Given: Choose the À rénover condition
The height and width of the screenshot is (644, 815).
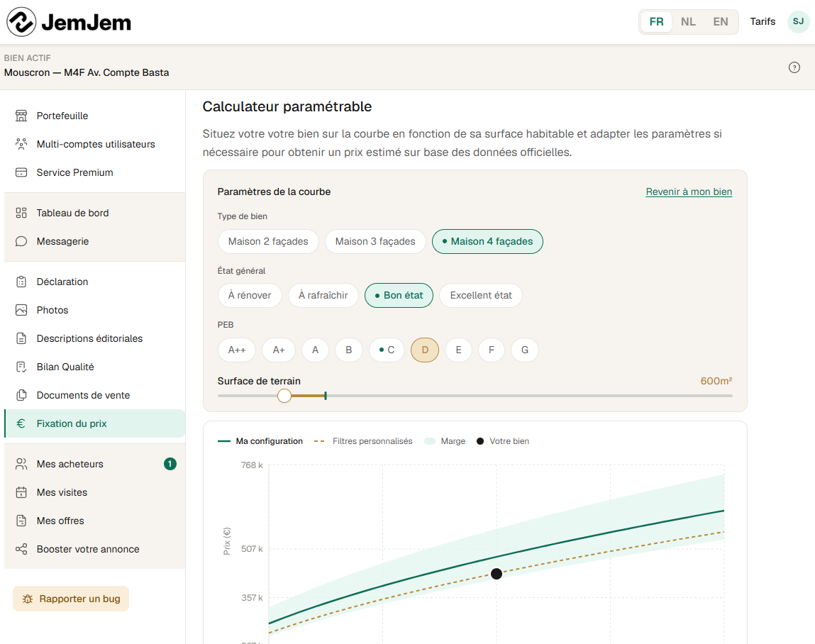Looking at the screenshot, I should pos(250,295).
